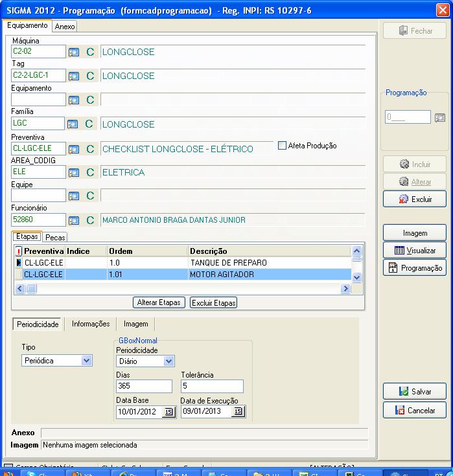
Task: Open lookup icon for Família field
Action: (73, 124)
